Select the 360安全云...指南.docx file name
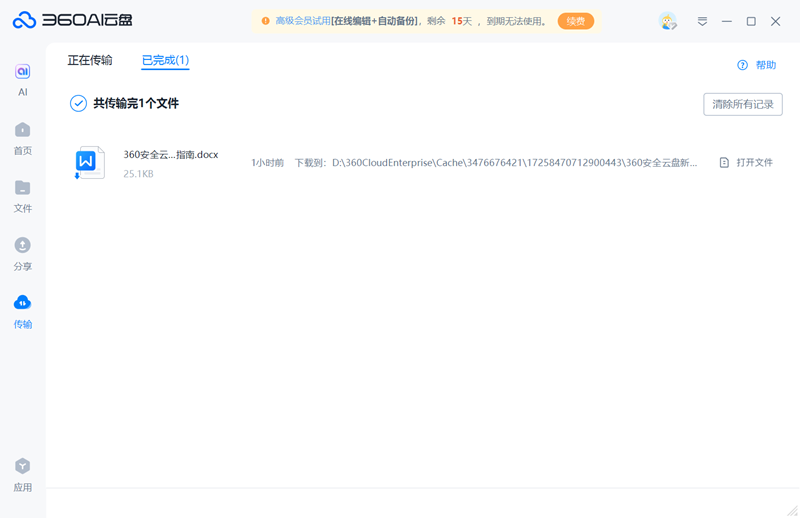Screen dimensions: 800x518 click(x=170, y=155)
